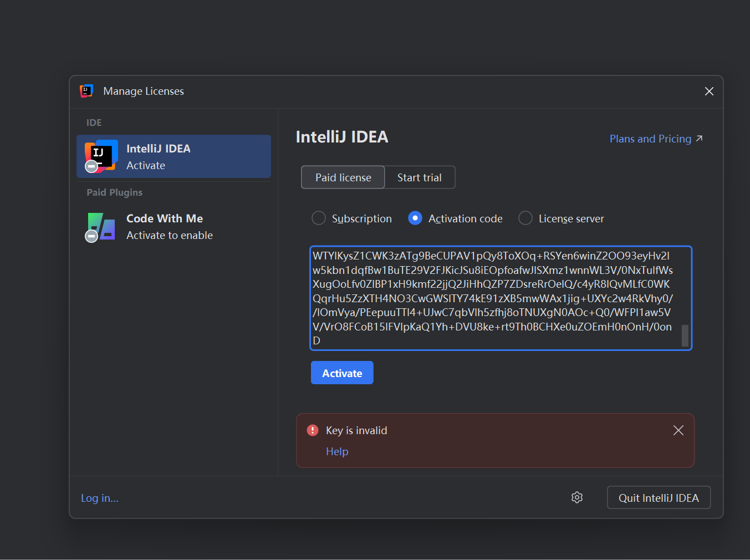The height and width of the screenshot is (560, 750).
Task: Close the Manage Licenses dialog
Action: pos(709,91)
